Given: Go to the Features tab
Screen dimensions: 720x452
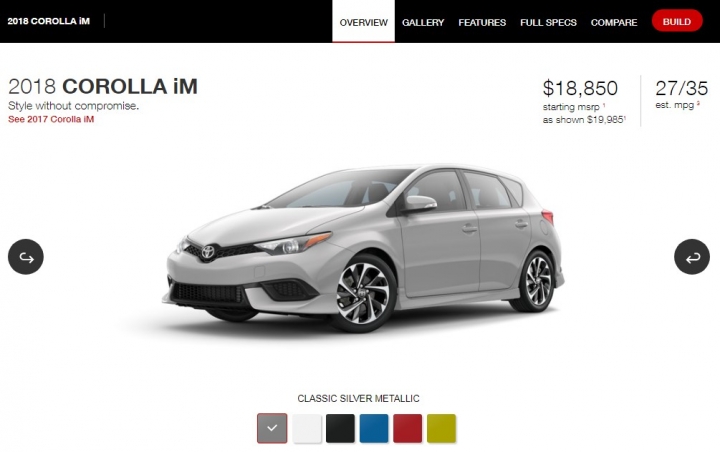Looking at the screenshot, I should 482,23.
